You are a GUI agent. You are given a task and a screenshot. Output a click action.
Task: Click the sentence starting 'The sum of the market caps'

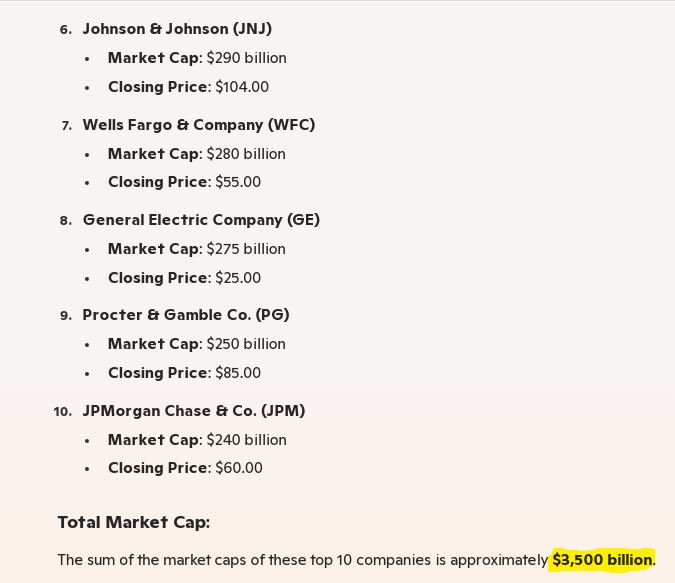(300, 560)
